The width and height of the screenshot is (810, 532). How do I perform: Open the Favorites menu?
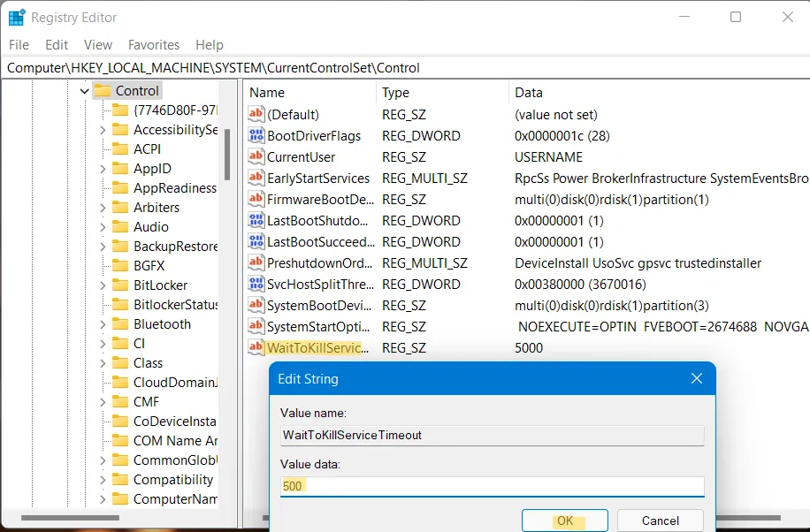(153, 44)
